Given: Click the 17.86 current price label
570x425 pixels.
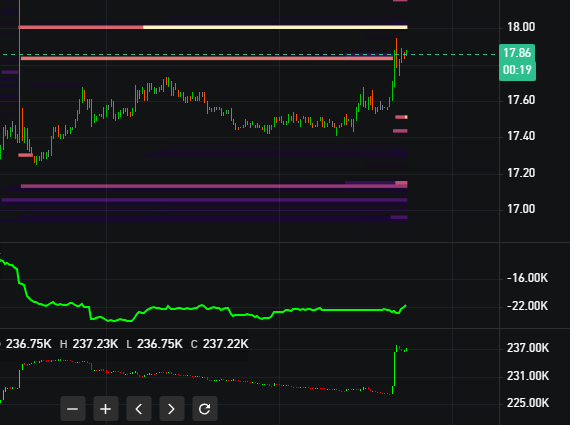Looking at the screenshot, I should point(517,53).
